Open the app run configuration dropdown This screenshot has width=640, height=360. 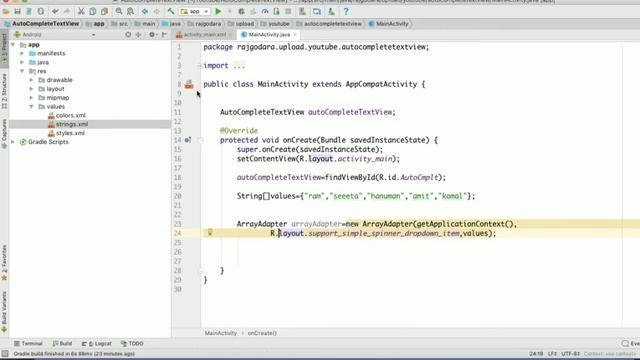[195, 11]
